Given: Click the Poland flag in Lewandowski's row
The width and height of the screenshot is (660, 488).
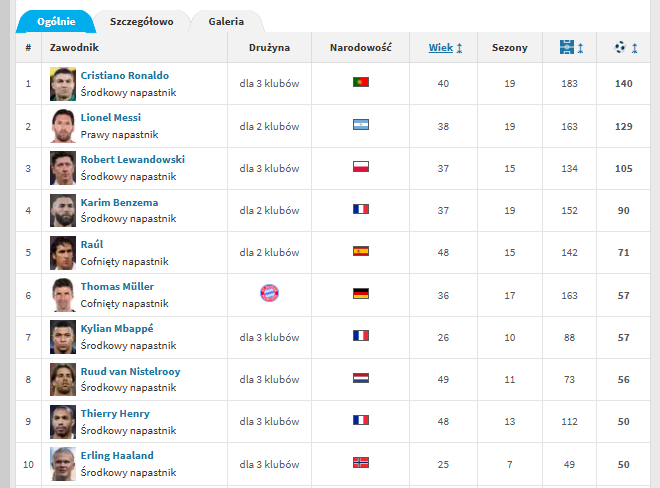Looking at the screenshot, I should click(361, 167).
